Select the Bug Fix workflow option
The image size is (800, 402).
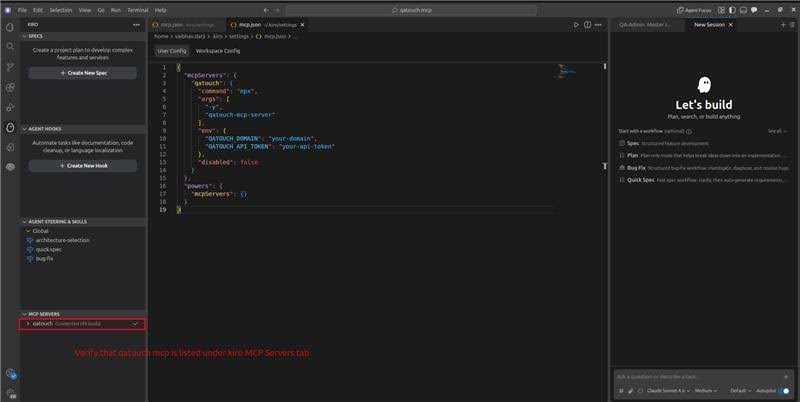tap(704, 167)
